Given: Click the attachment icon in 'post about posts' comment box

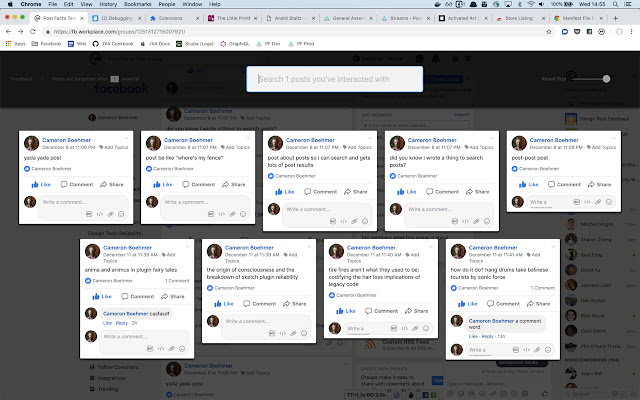Looking at the screenshot, I should (354, 221).
